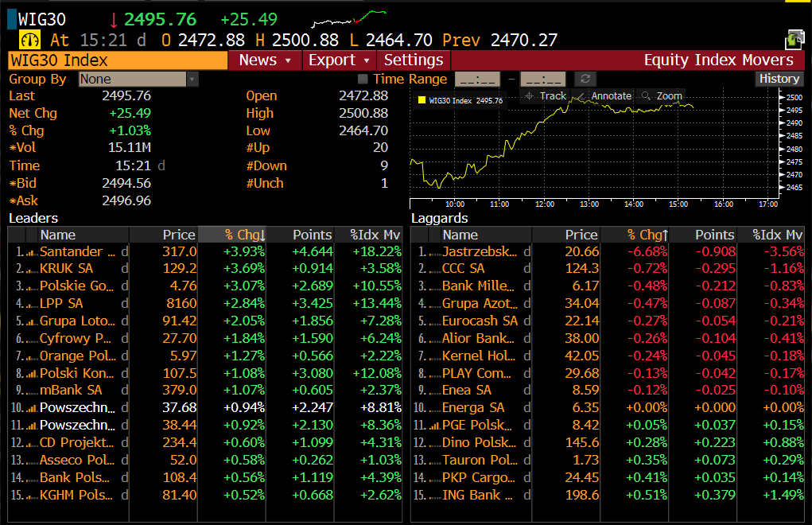Select the mBank SA row in Leaders
Viewport: 812px width, 525px height.
coord(206,391)
